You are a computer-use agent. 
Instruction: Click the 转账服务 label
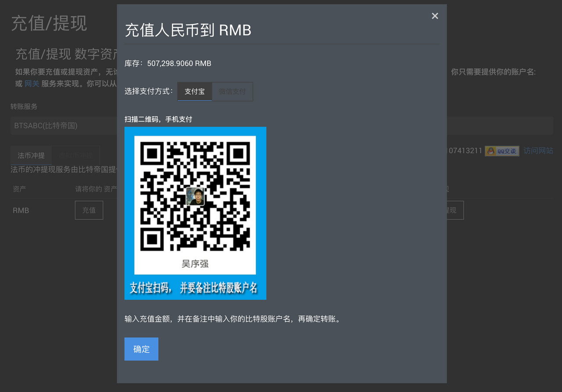(24, 106)
